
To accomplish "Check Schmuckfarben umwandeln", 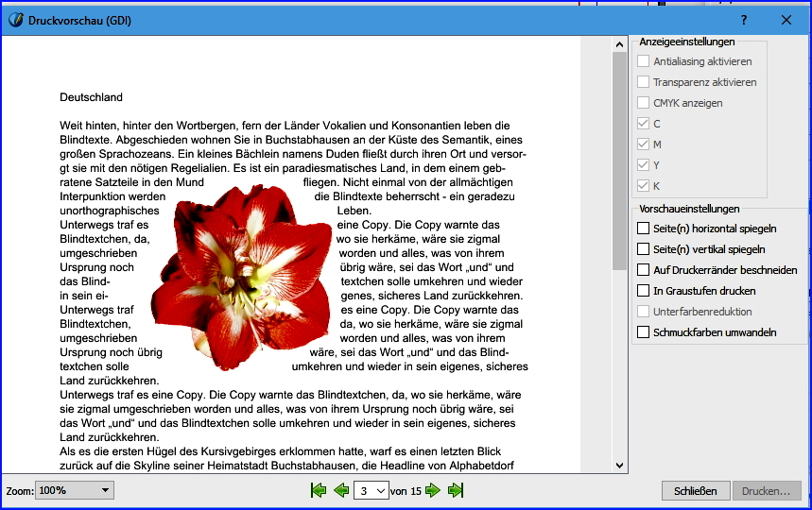I will 643,331.
